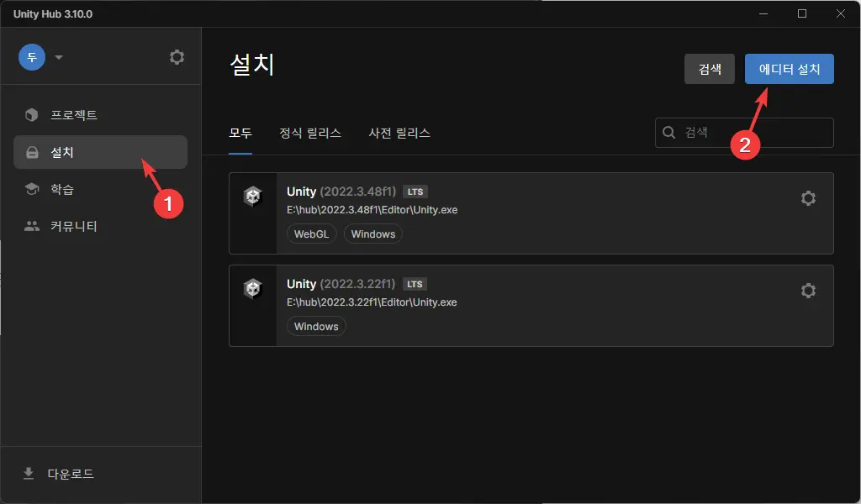Click the magnifier icon in search field
The height and width of the screenshot is (504, 861).
pos(668,133)
